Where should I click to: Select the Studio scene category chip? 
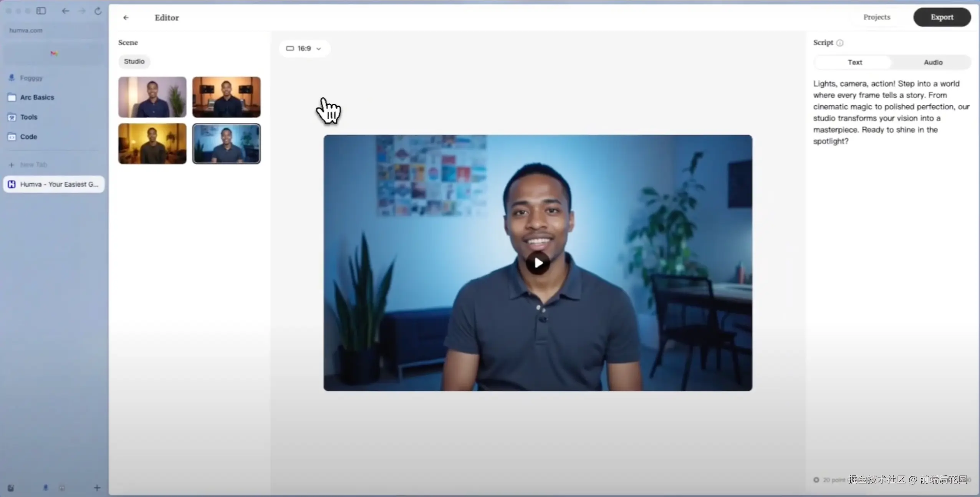134,61
